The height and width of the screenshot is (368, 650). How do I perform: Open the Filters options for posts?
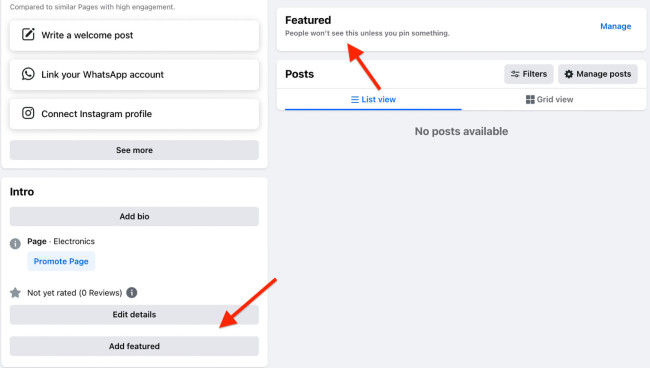coord(529,74)
